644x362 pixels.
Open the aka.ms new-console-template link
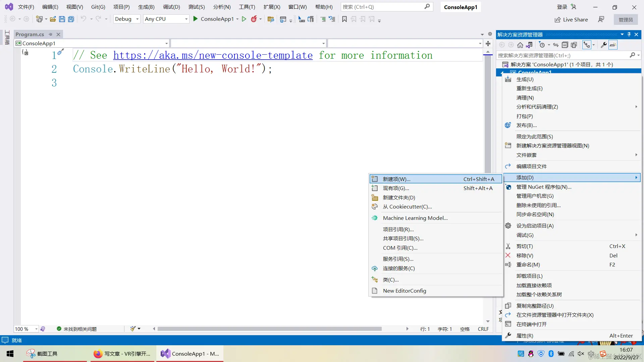[213, 55]
